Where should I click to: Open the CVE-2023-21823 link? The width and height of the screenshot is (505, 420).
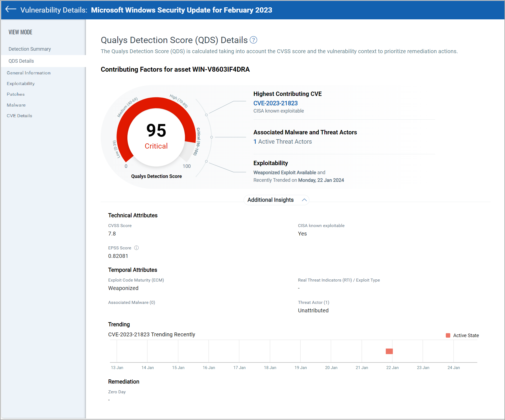coord(276,103)
